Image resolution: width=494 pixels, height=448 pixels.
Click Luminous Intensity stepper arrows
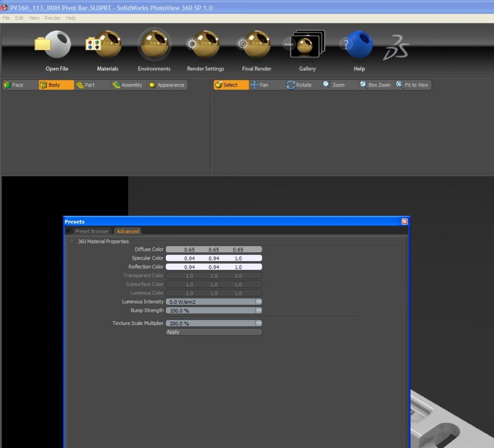click(x=259, y=302)
